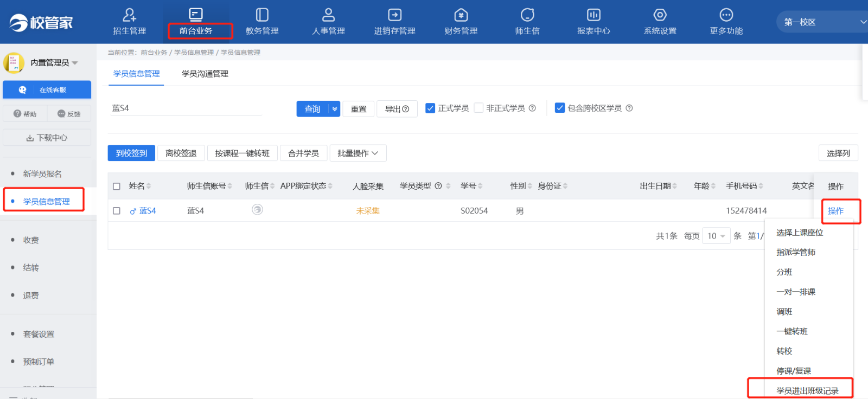Toggle 非正式学员 checkbox
This screenshot has width=868, height=399.
click(478, 108)
